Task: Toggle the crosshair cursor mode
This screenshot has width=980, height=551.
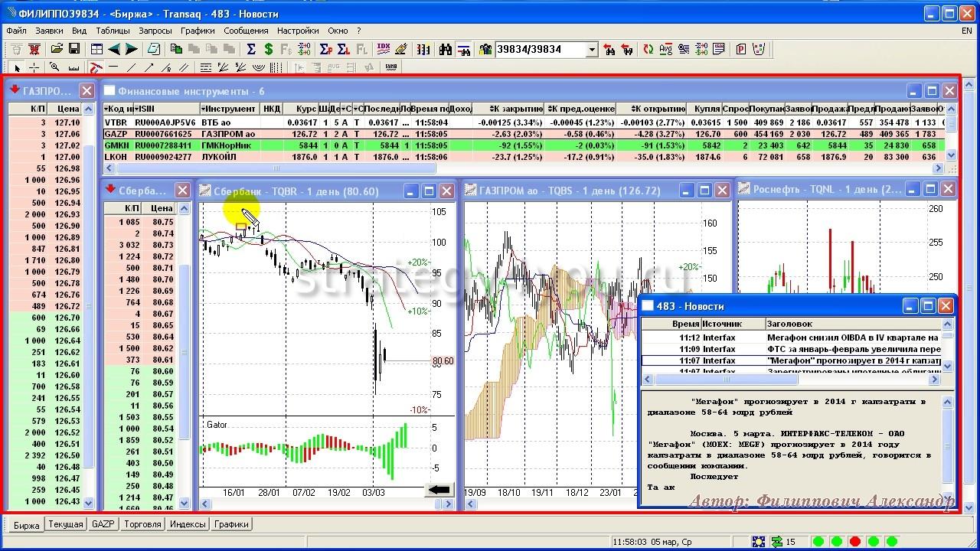Action: click(34, 67)
